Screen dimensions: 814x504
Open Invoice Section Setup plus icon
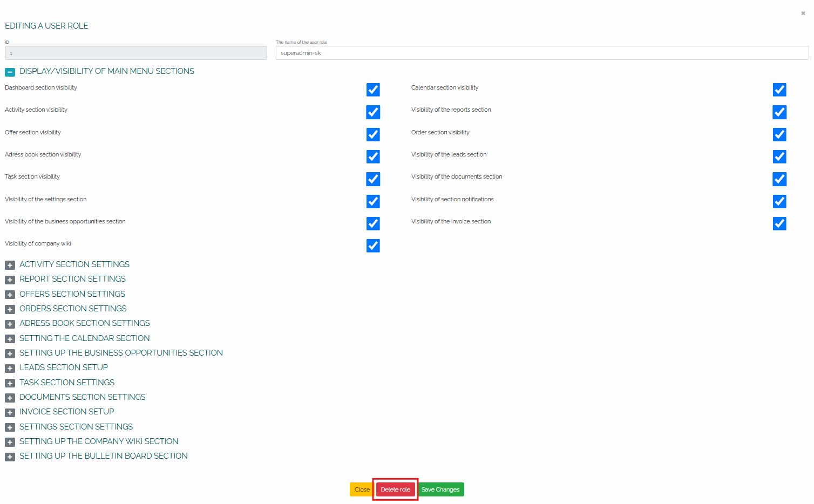click(10, 412)
